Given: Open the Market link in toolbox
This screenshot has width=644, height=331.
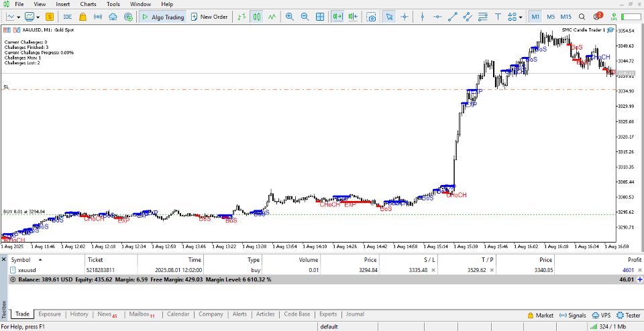Looking at the screenshot, I should [541, 314].
